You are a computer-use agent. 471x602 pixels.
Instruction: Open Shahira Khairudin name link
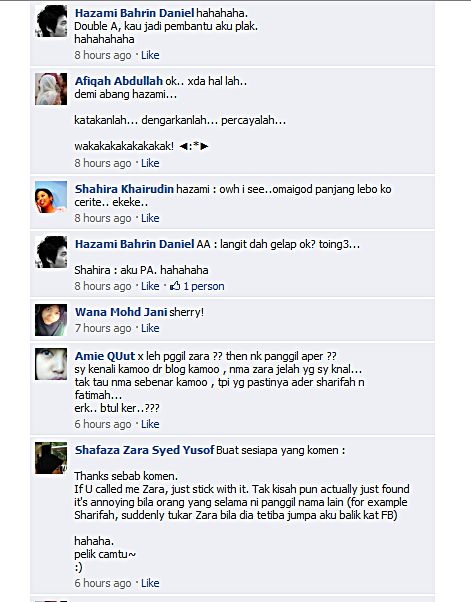pos(124,189)
